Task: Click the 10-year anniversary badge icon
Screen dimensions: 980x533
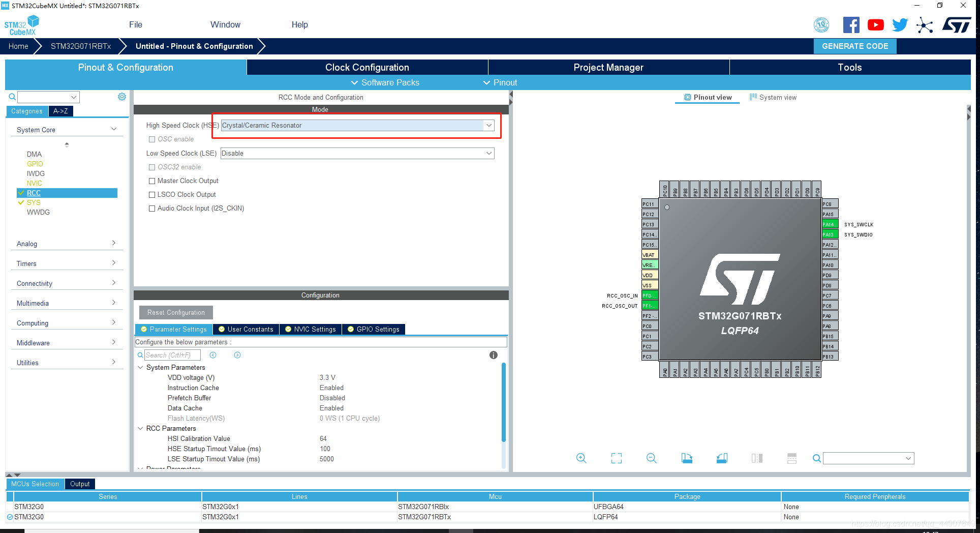Action: click(821, 25)
